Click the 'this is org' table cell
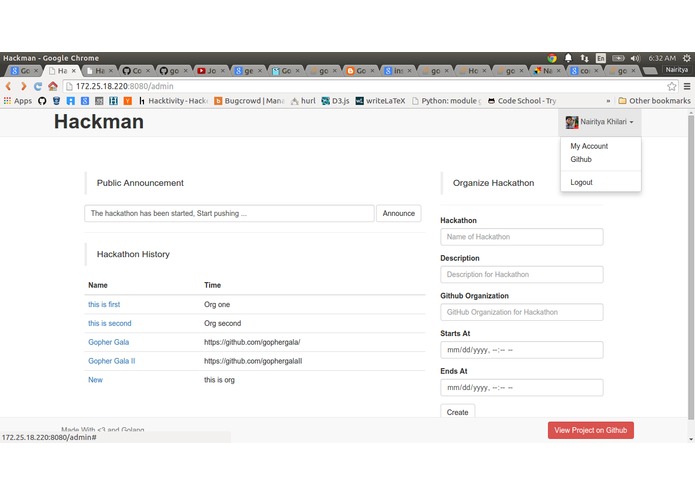The width and height of the screenshot is (695, 494). pos(219,380)
